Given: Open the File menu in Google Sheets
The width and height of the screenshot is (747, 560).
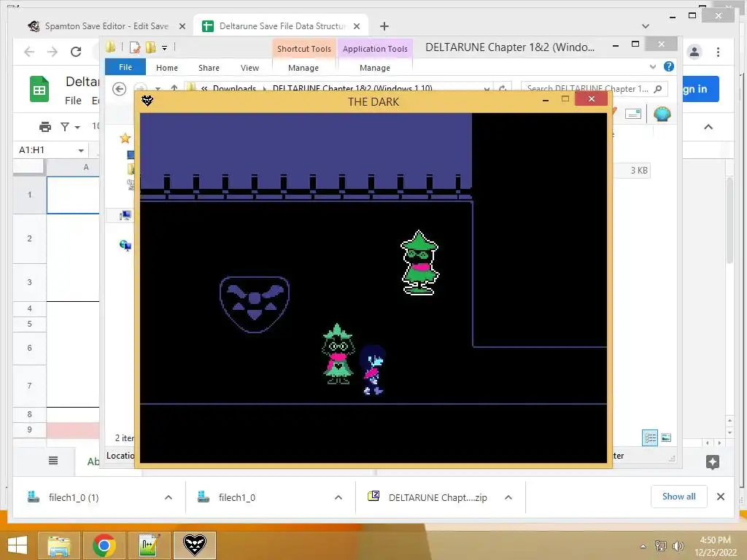Looking at the screenshot, I should 73,101.
